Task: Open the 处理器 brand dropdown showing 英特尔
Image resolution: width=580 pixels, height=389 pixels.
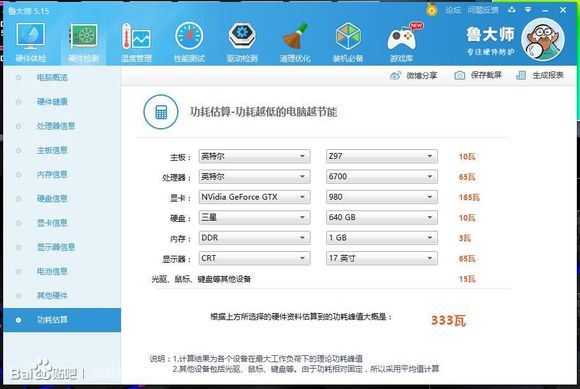Action: [x=254, y=177]
